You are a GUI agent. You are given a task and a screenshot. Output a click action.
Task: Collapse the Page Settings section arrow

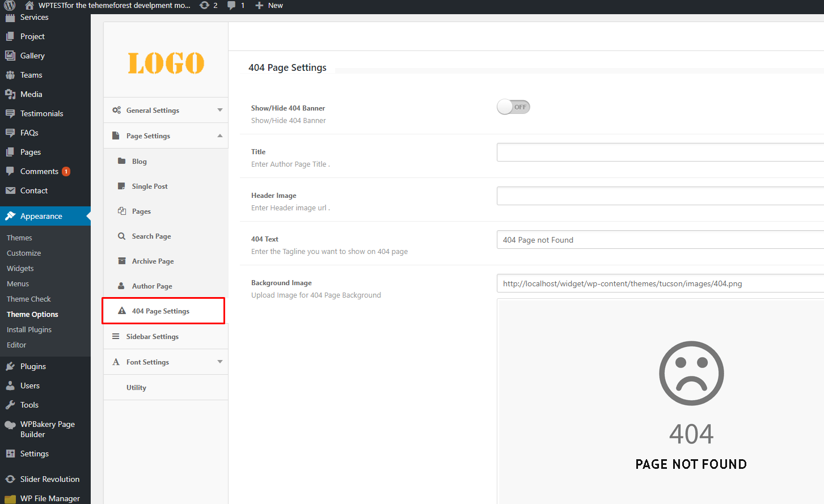tap(219, 135)
